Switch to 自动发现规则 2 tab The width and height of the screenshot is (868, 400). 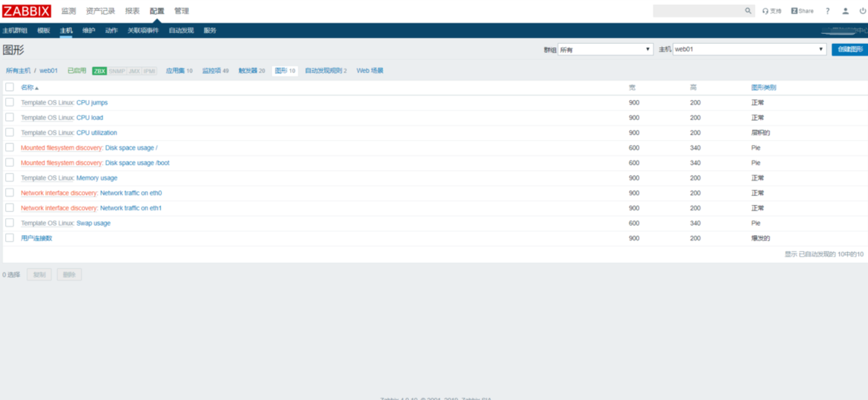tap(326, 71)
